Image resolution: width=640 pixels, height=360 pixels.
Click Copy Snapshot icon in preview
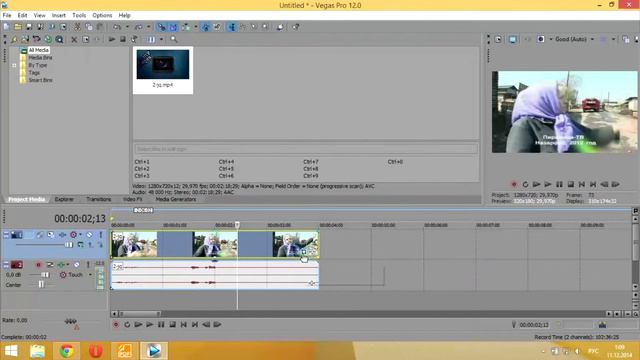(x=626, y=40)
